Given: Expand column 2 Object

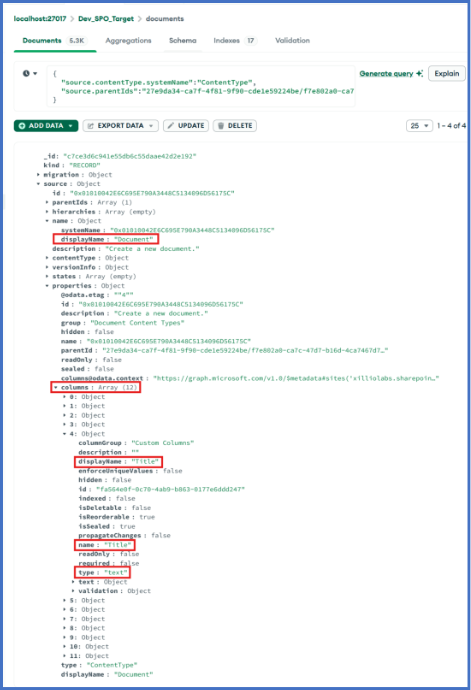Looking at the screenshot, I should click(x=65, y=415).
